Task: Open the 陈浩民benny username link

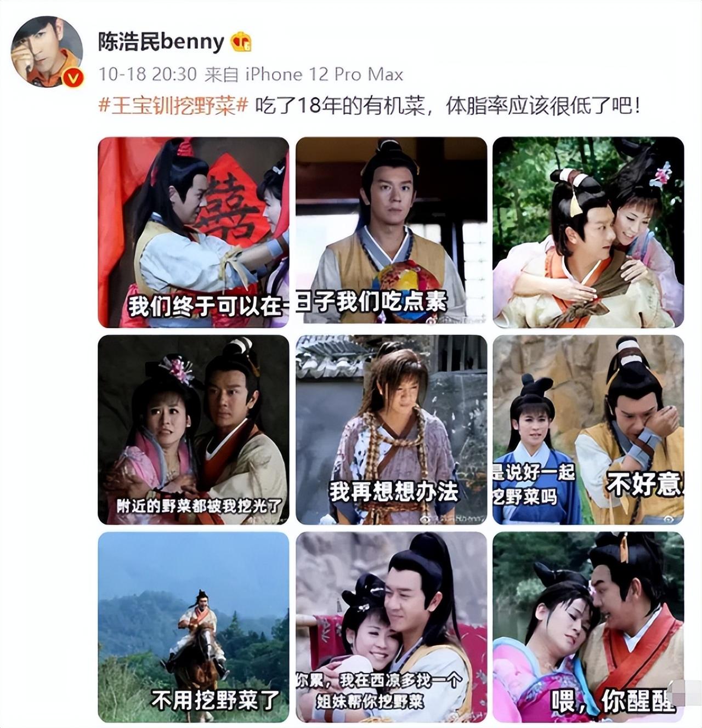Action: click(x=161, y=42)
